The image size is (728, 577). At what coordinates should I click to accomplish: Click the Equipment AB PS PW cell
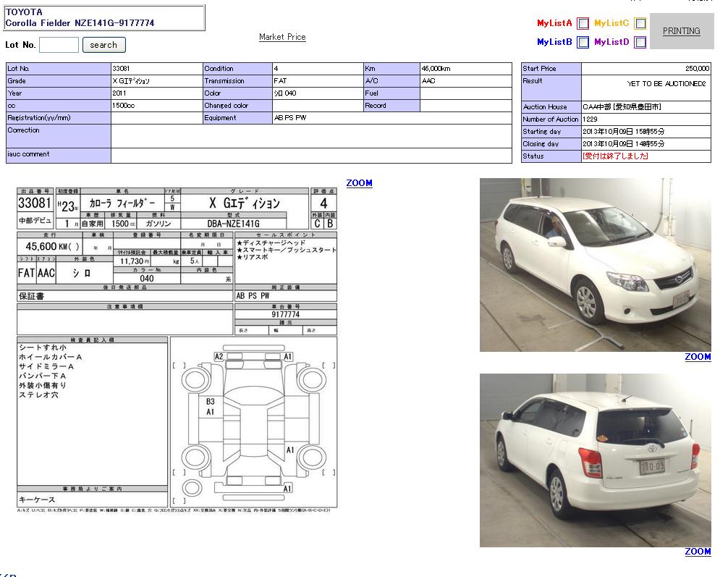391,118
